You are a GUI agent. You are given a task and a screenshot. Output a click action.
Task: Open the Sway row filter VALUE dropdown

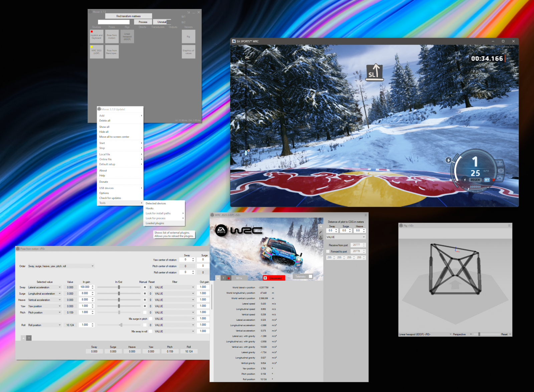[175, 287]
